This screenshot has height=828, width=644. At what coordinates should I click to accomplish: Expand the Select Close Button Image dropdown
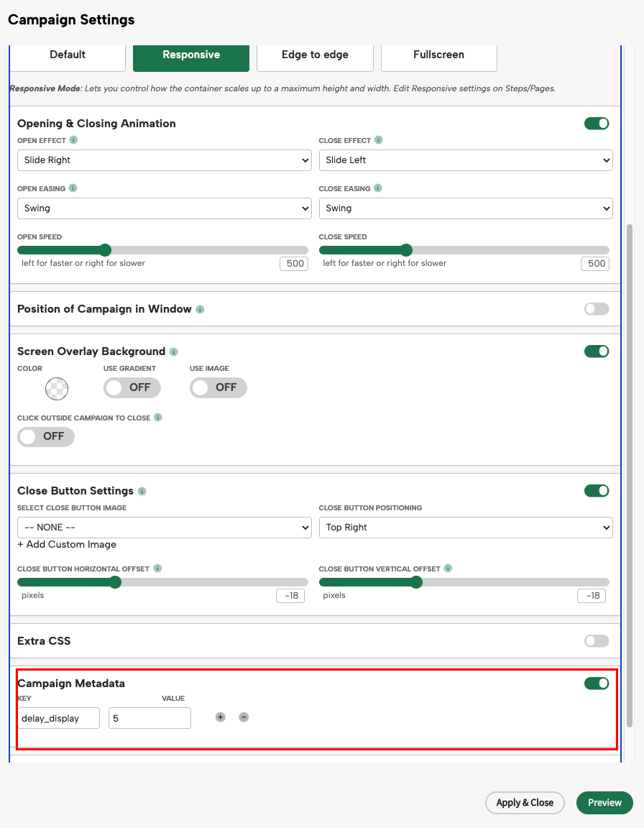point(164,528)
